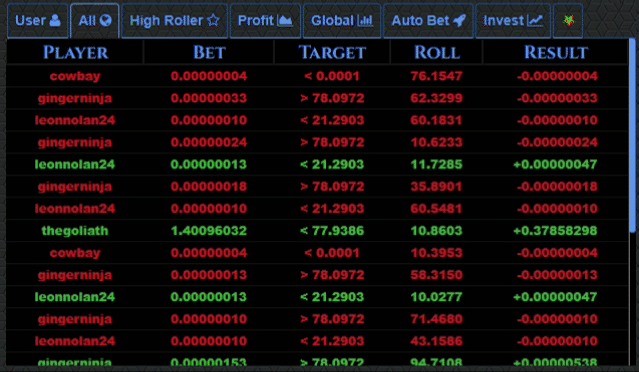Click the roll value 58.3150
Screen dimensions: 639x372
436,275
